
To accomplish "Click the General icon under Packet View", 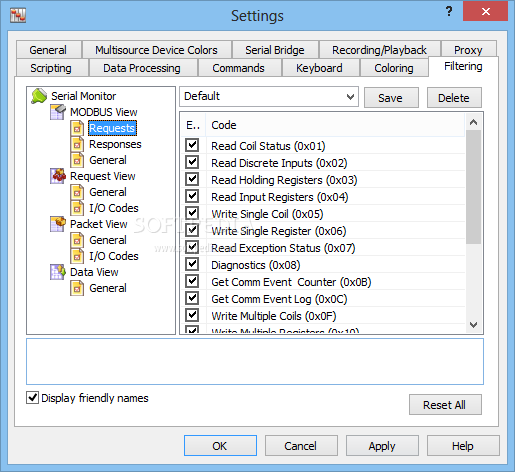I will tap(77, 240).
